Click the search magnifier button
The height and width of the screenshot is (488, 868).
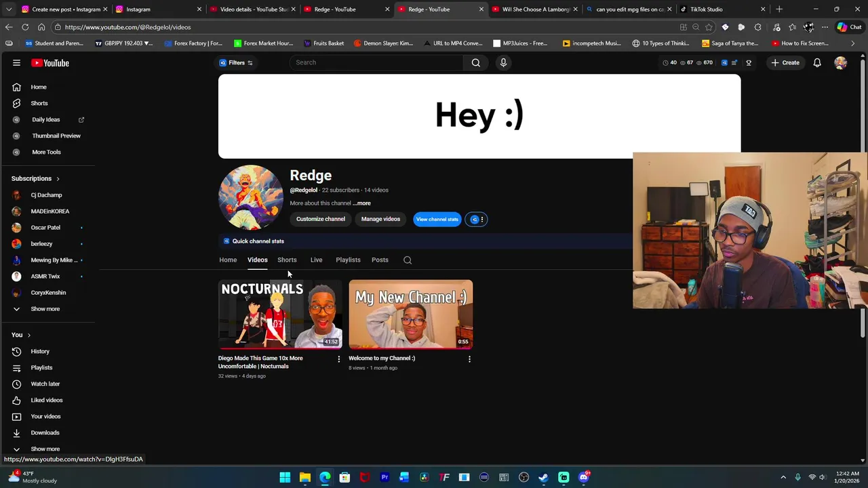pyautogui.click(x=476, y=62)
